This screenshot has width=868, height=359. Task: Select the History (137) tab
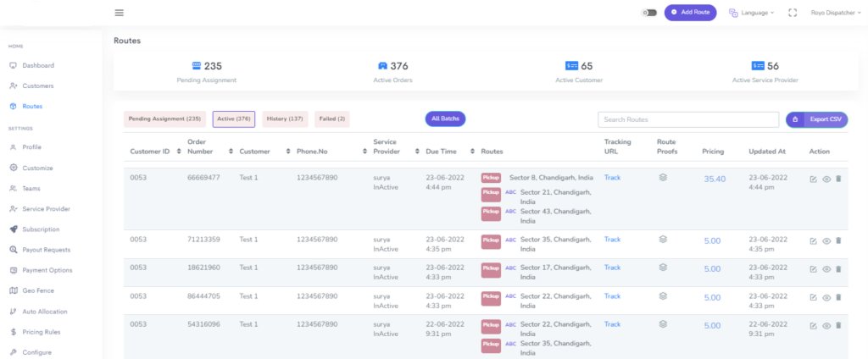click(x=285, y=119)
